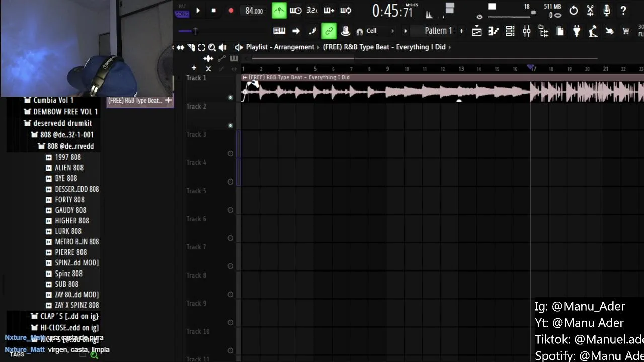Click the step edit arrow icon
644x362 pixels.
[296, 31]
